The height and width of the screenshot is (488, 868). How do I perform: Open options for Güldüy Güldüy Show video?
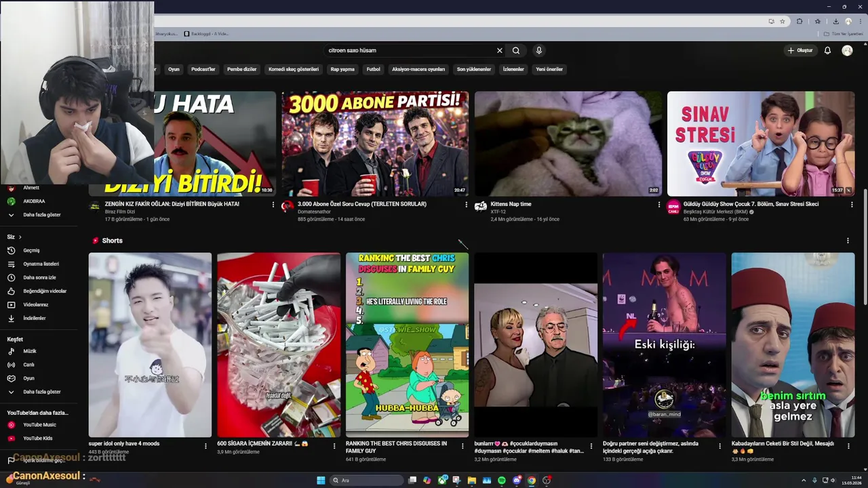[852, 204]
